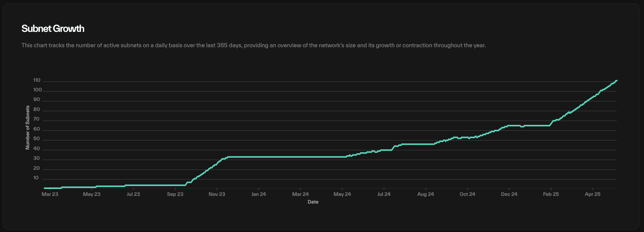This screenshot has width=644, height=232.
Task: Click the "Number of Subnets" y-axis title
Action: pyautogui.click(x=28, y=128)
